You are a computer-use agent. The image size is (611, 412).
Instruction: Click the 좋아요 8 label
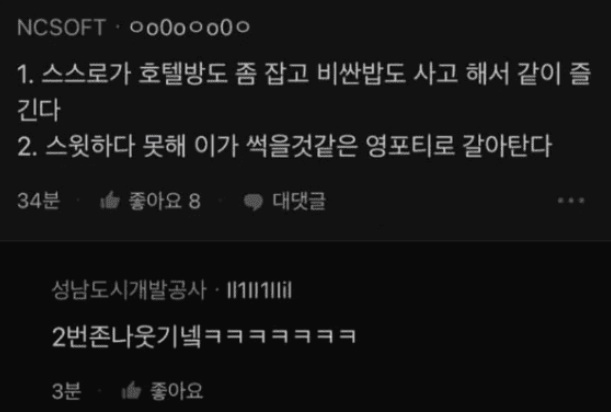(165, 201)
